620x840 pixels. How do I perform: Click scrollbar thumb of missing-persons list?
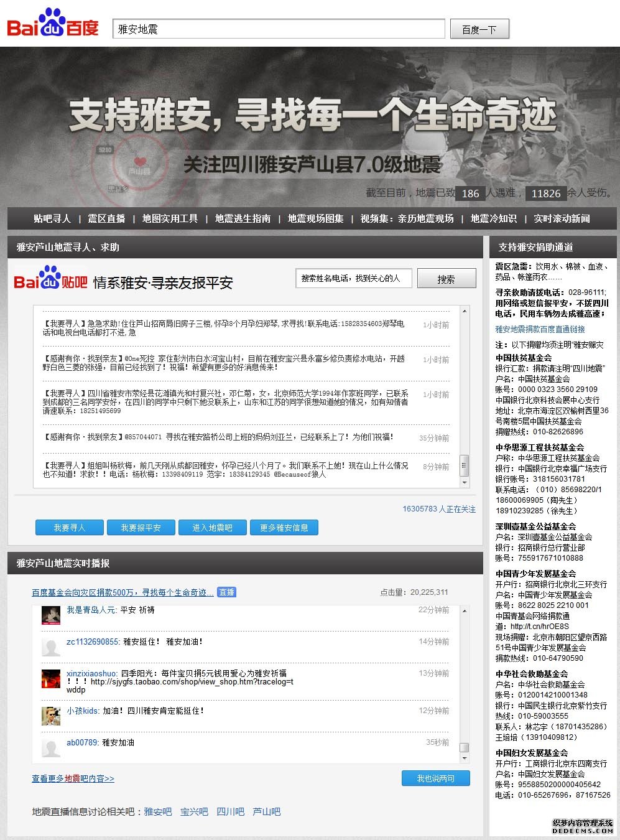(x=464, y=465)
